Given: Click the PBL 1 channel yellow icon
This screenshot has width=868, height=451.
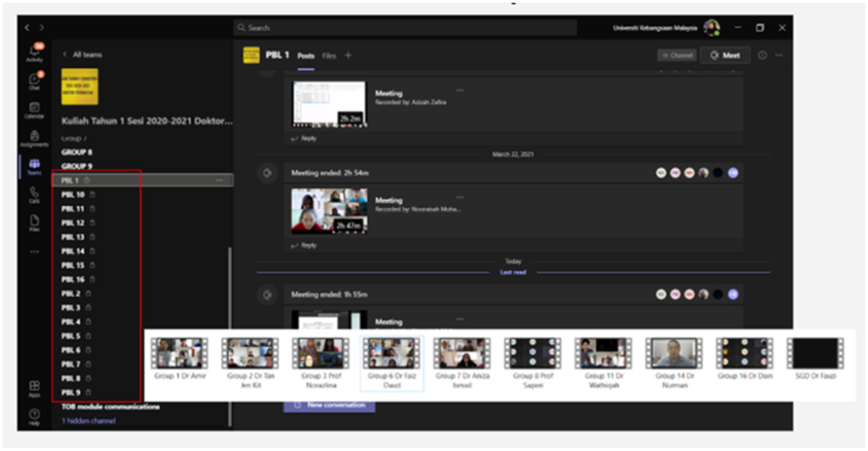Looking at the screenshot, I should 251,55.
